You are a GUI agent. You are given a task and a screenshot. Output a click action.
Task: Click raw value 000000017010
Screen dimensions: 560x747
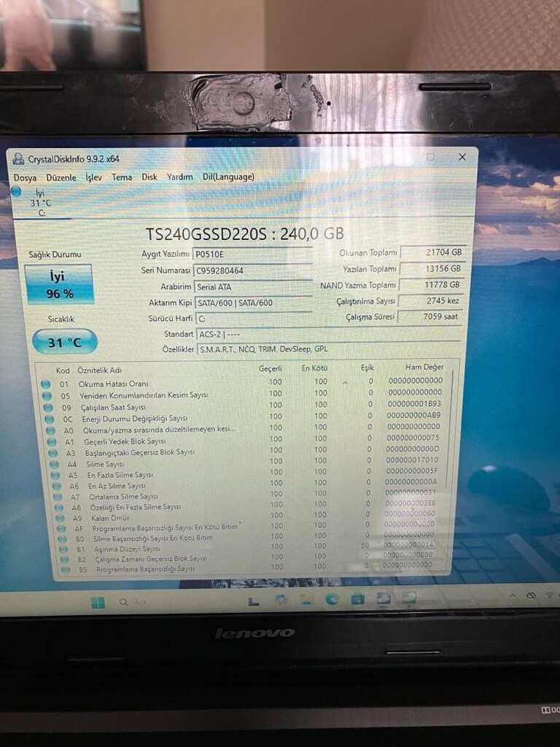[412, 460]
